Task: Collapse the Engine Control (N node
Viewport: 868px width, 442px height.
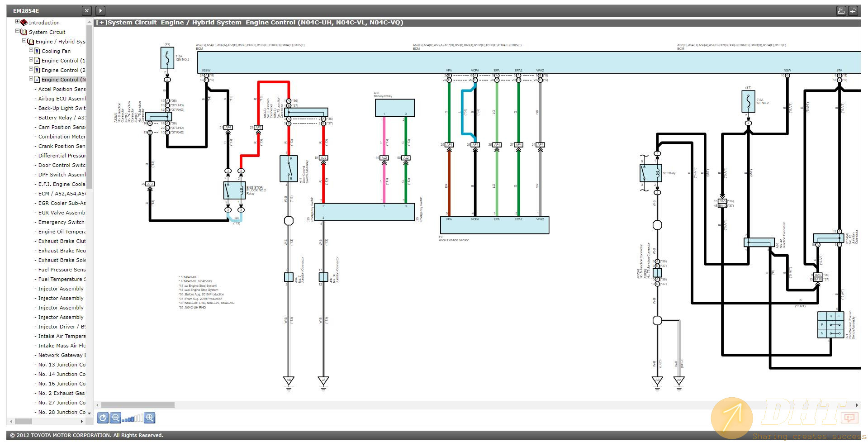Action: (31, 79)
